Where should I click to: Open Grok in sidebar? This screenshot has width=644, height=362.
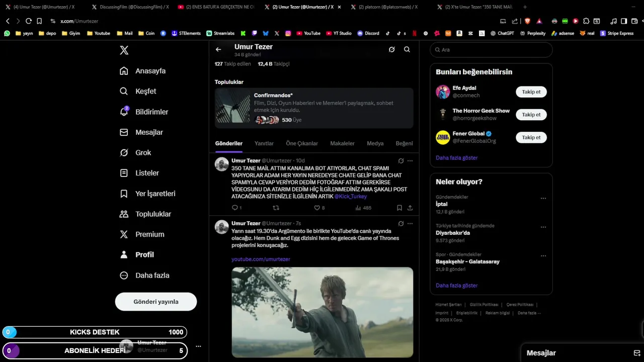(135, 152)
